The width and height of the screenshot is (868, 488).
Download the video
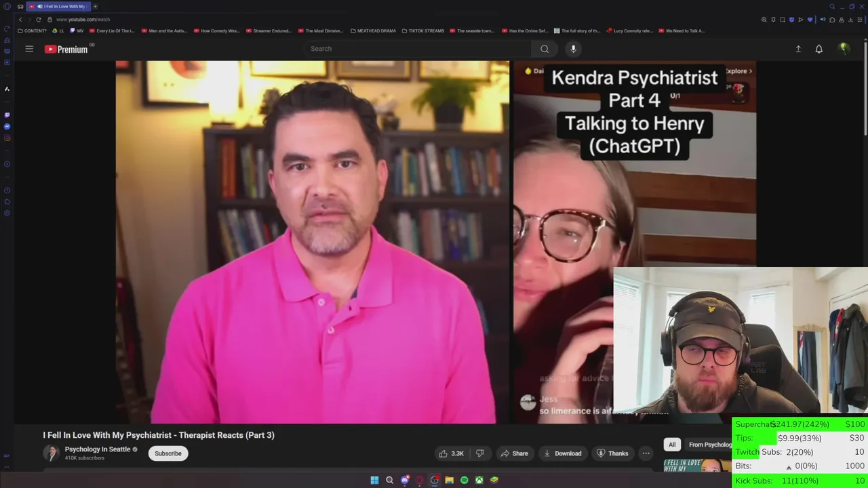(562, 453)
